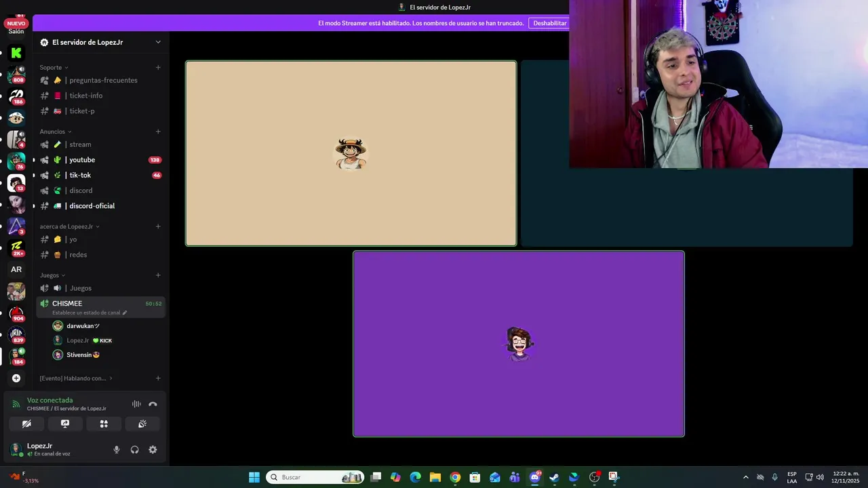The image size is (868, 488).
Task: Open the tik-tok channel
Action: click(x=100, y=175)
